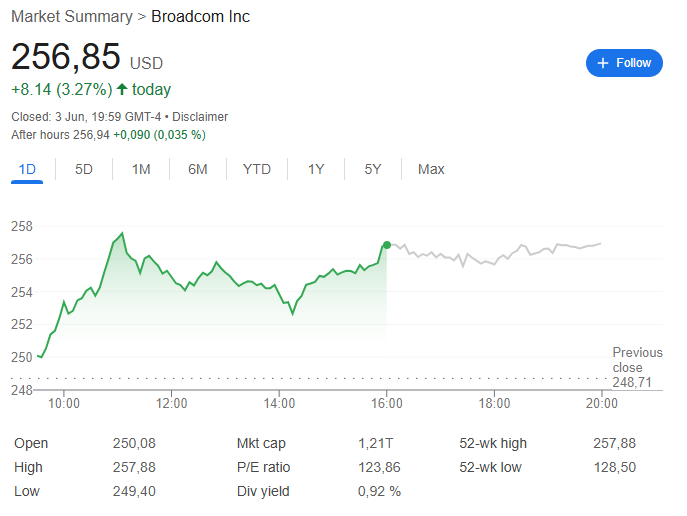The height and width of the screenshot is (516, 687).
Task: Click the green closing price dot on chart
Action: coord(387,244)
